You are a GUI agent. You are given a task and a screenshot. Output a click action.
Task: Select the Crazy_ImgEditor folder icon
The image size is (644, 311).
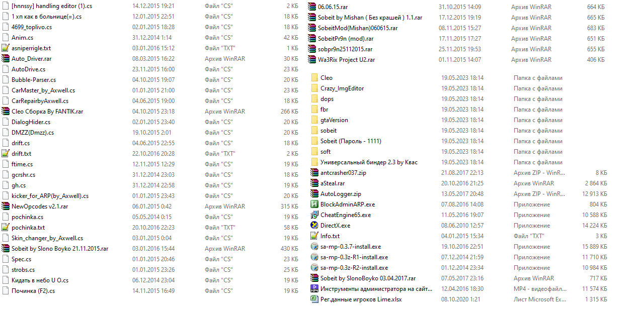(314, 88)
